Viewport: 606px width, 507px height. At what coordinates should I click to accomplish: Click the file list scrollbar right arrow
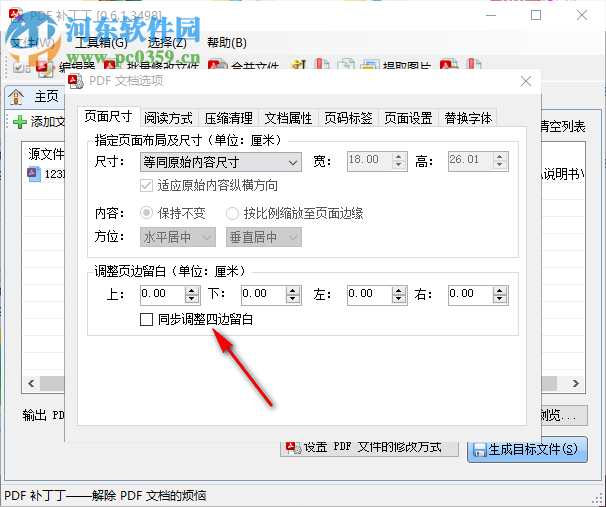tap(575, 383)
